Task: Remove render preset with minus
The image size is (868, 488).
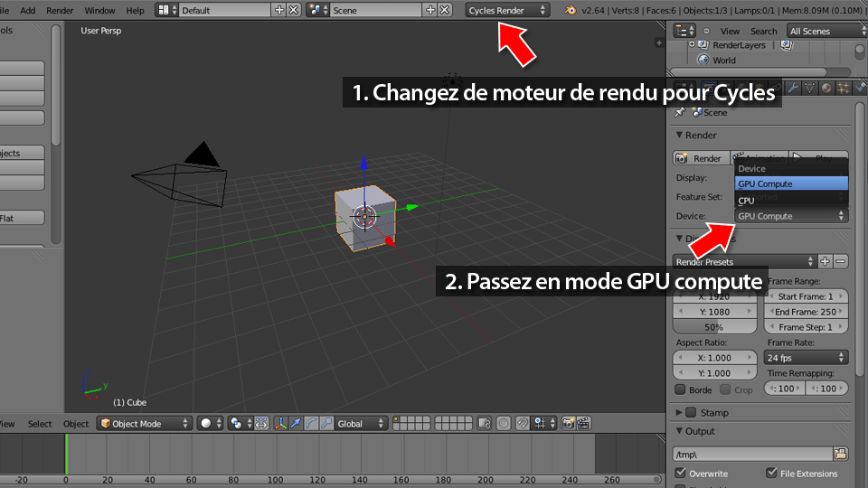Action: coord(840,262)
